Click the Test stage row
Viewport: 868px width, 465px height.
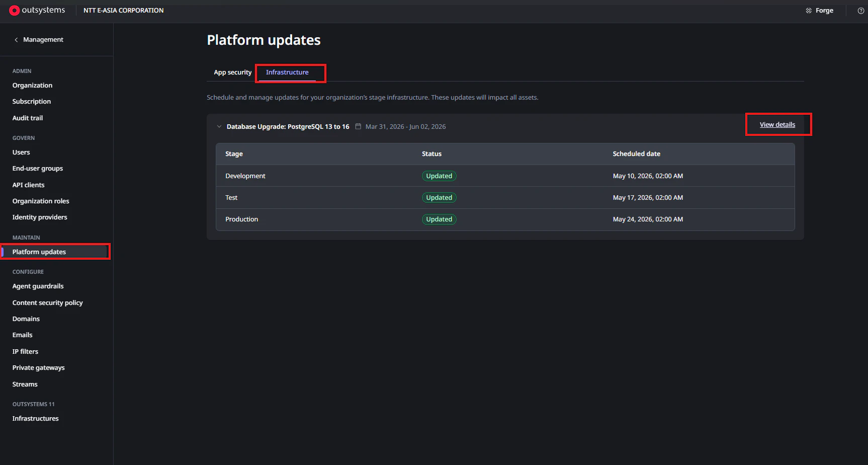point(505,198)
